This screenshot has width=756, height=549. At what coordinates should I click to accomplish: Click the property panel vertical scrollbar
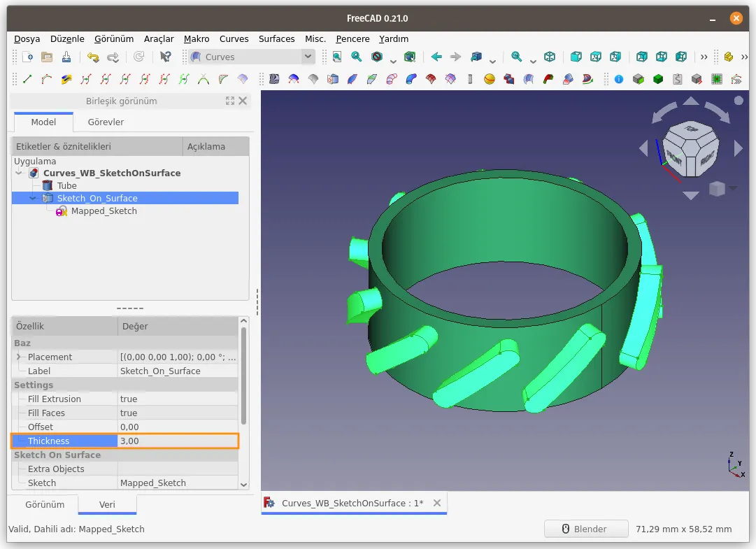pyautogui.click(x=243, y=376)
